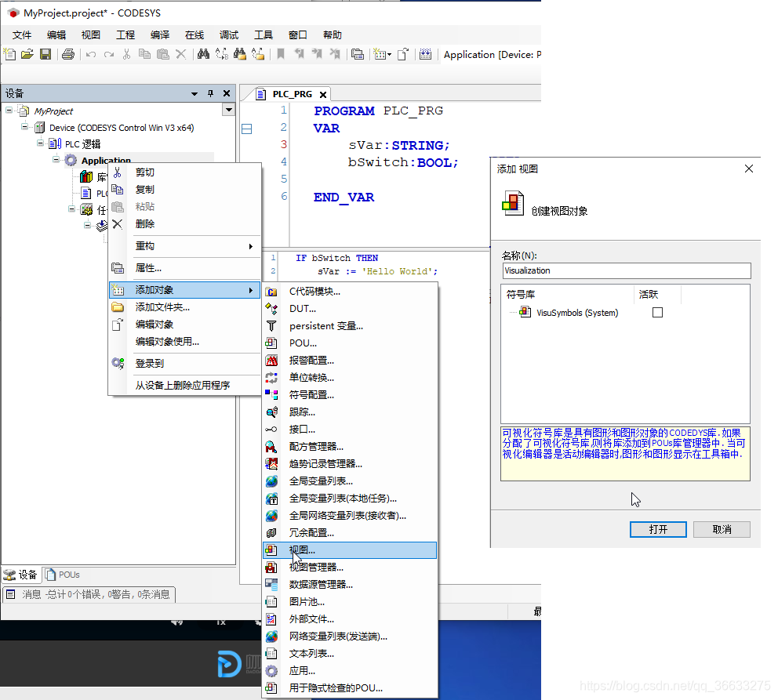Click the Undo toolbar arrow
Viewport: 778px width, 700px height.
(91, 54)
